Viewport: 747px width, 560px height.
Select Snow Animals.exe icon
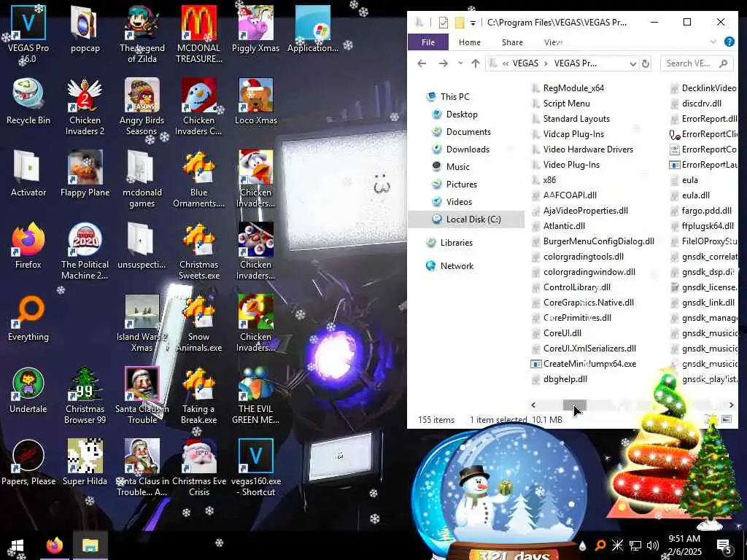(198, 324)
